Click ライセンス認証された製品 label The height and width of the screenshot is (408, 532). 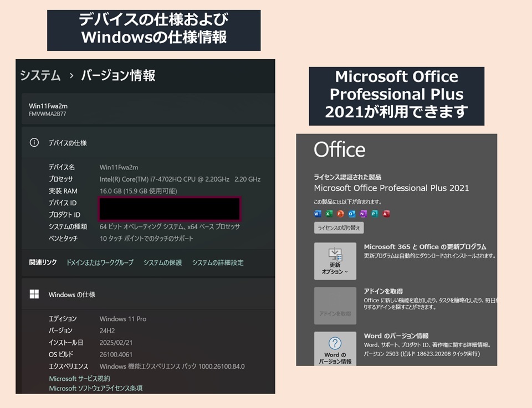pos(347,177)
